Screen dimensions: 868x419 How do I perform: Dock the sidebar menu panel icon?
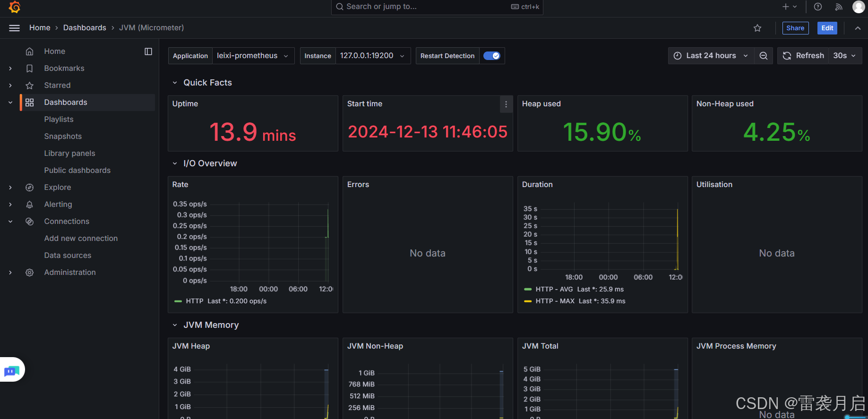coord(148,51)
